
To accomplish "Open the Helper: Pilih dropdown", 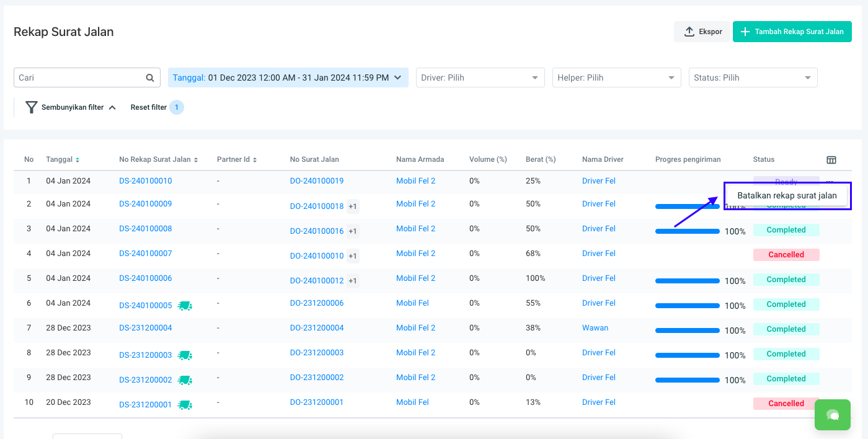I will point(616,78).
